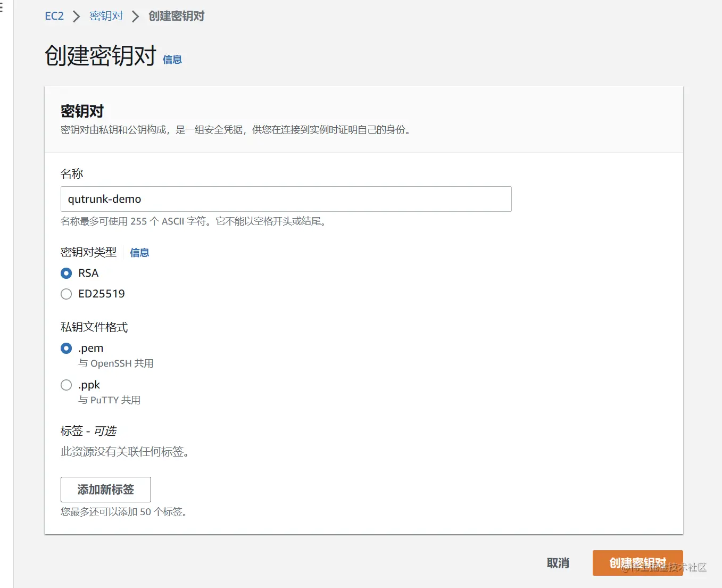Screen dimensions: 722x588
Task: Select the RSA key pair type
Action: (66, 273)
